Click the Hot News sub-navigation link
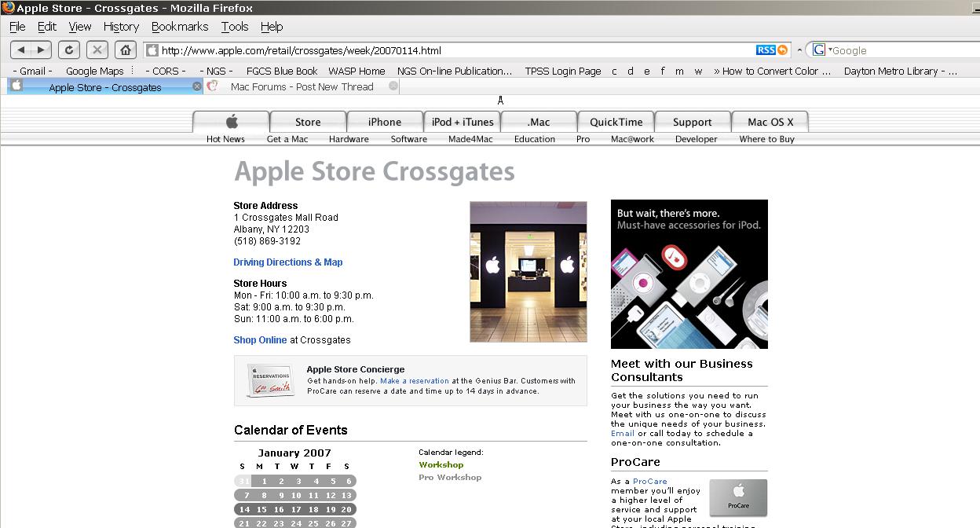This screenshot has width=980, height=528. 225,139
